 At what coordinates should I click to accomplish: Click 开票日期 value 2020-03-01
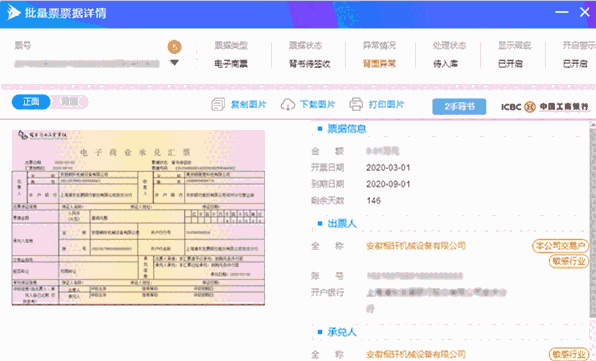coord(388,168)
